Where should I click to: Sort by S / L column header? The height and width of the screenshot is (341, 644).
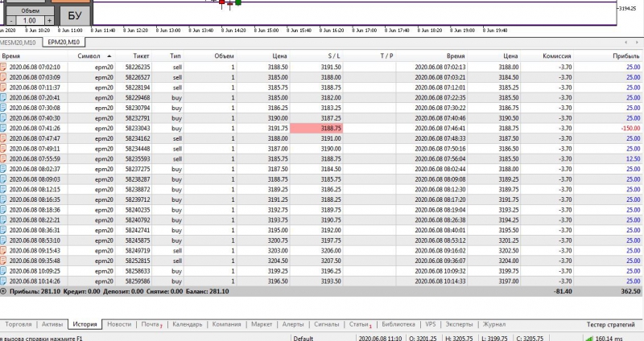coord(334,55)
